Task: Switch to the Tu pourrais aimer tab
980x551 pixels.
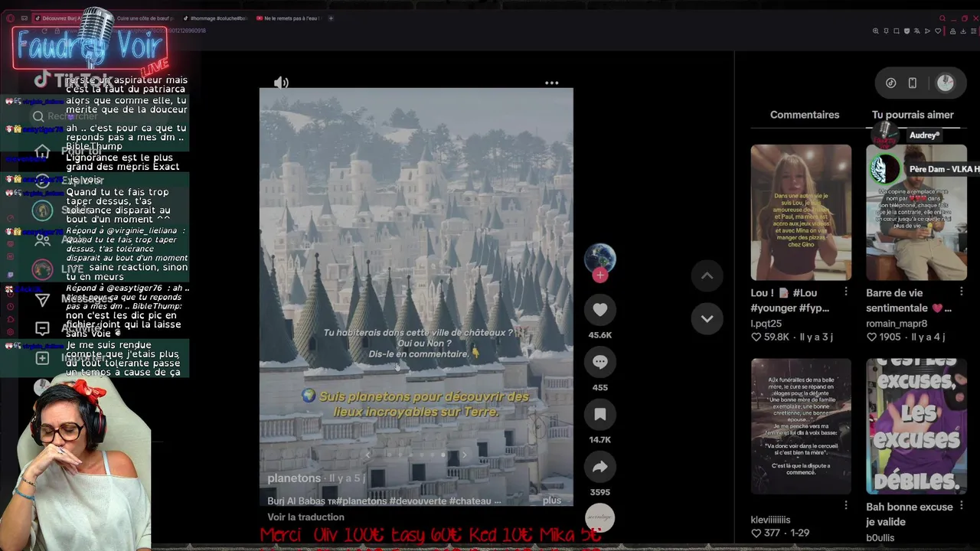Action: pos(913,115)
